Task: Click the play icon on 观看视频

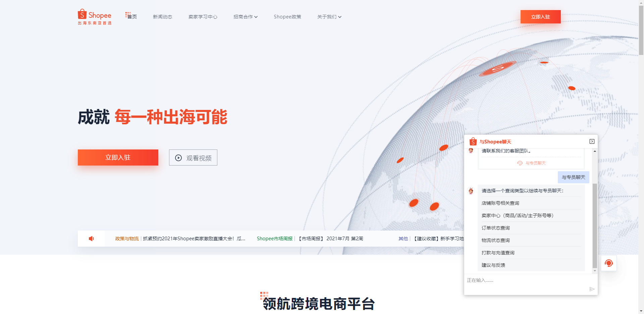Action: [178, 158]
